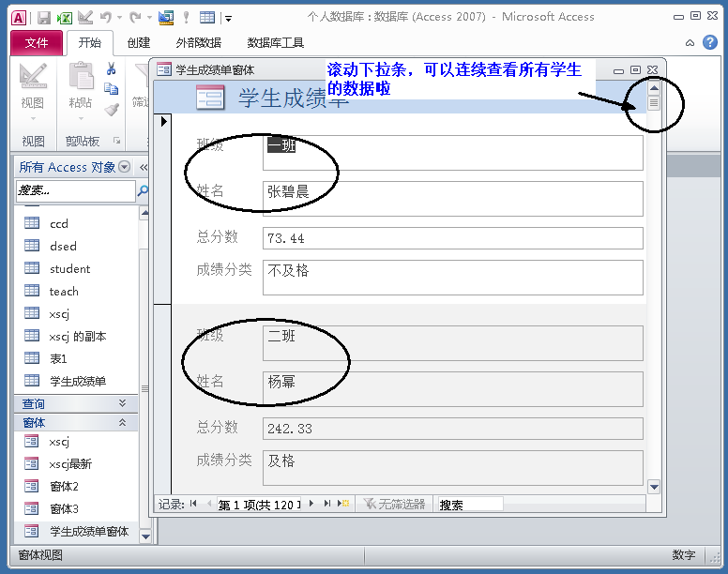This screenshot has width=728, height=574.
Task: Collapse navigation pane with double chevron
Action: tap(144, 167)
